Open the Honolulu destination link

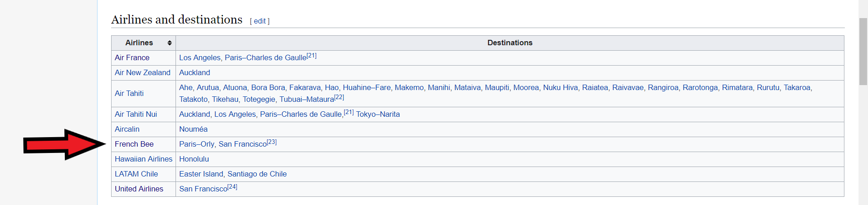point(194,159)
